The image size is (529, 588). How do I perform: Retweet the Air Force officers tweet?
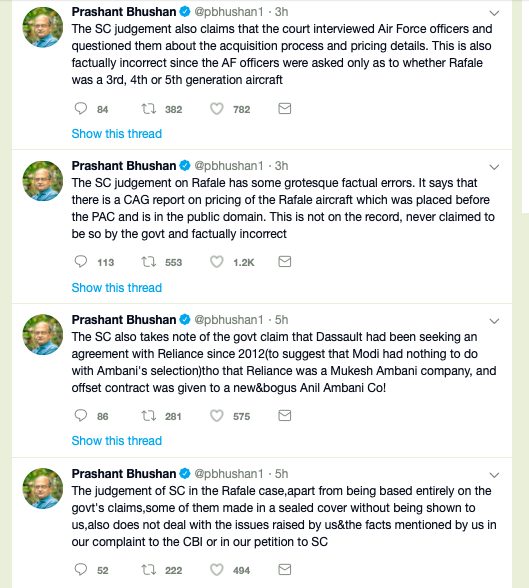148,109
